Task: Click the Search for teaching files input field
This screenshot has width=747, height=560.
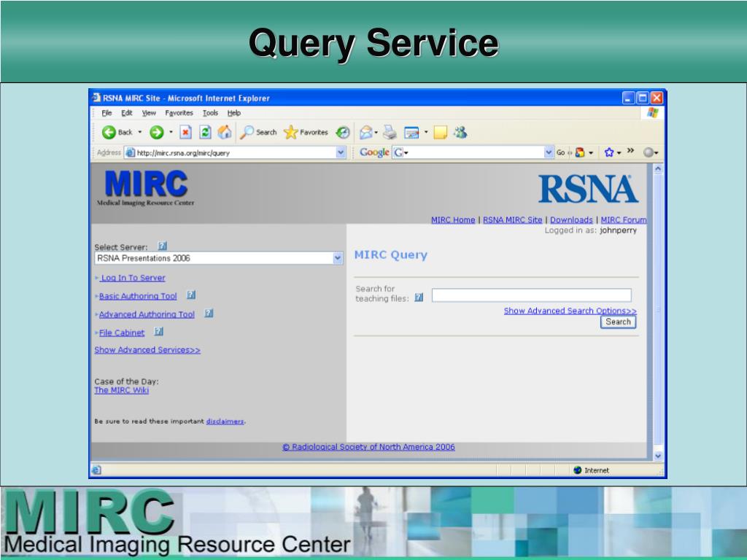Action: point(531,295)
